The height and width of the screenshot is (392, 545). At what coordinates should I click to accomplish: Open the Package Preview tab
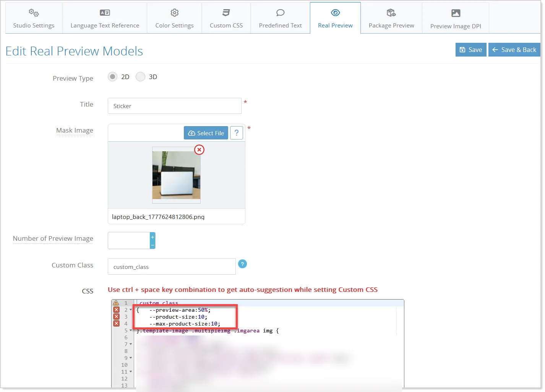tap(391, 18)
